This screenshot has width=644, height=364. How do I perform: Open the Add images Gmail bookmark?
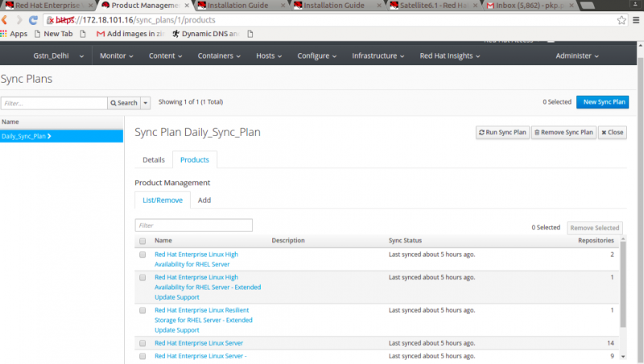[130, 34]
